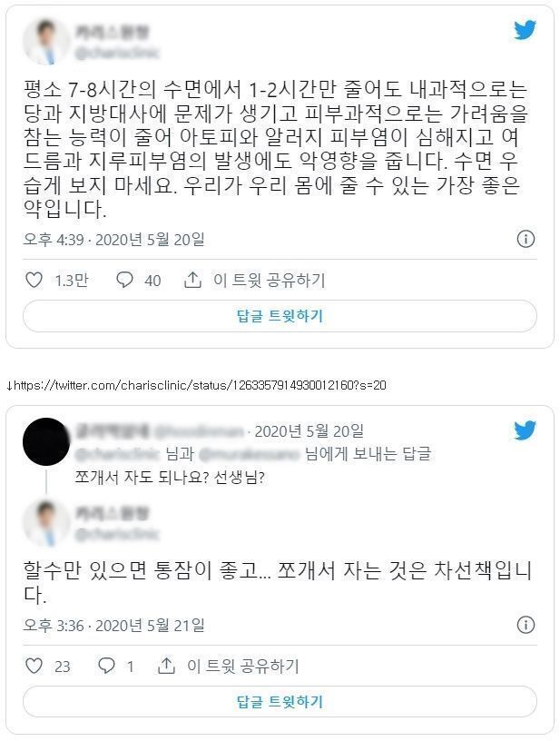This screenshot has width=560, height=741.
Task: Click the doctor profile picture in reply tweet
Action: 45,523
